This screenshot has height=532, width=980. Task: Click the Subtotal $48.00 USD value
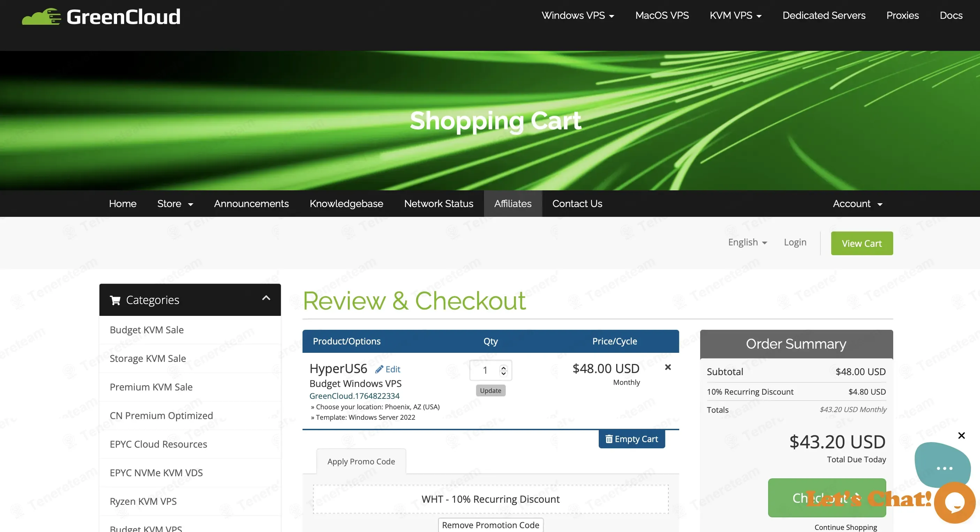tap(860, 372)
